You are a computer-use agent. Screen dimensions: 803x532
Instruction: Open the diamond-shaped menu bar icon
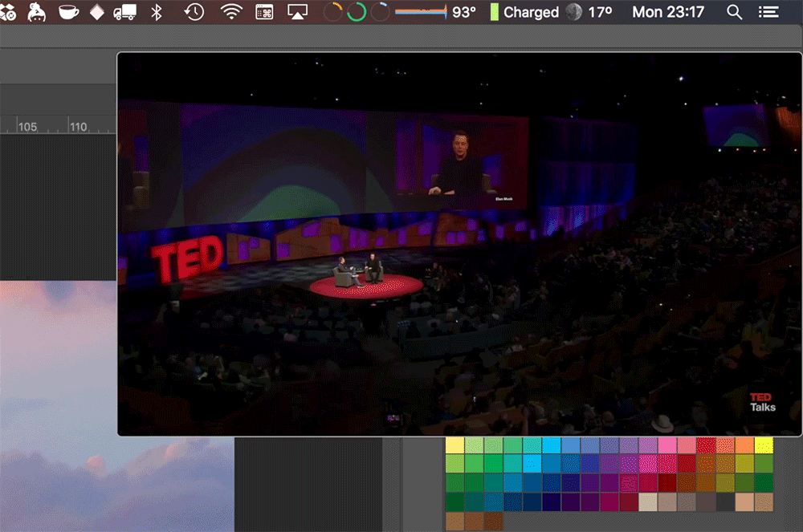tap(97, 12)
